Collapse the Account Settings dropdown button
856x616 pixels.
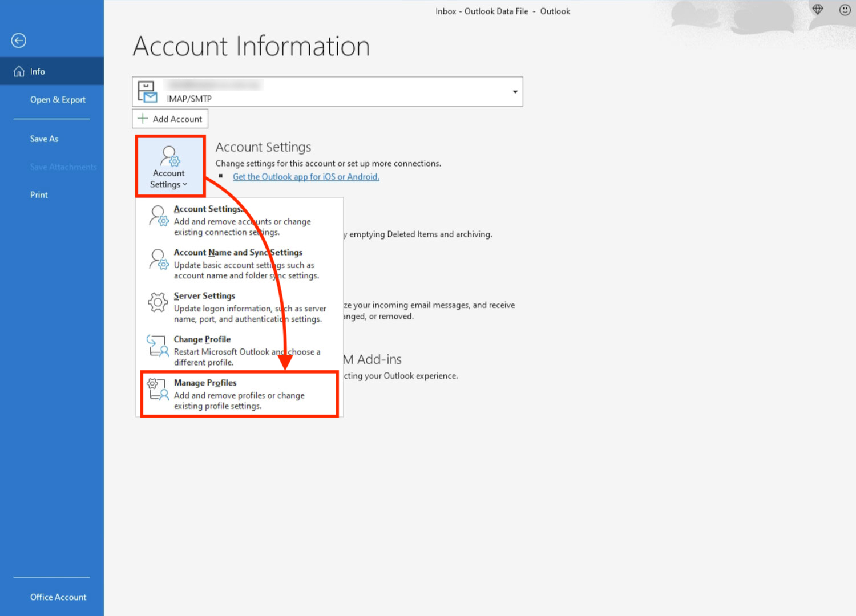[169, 167]
